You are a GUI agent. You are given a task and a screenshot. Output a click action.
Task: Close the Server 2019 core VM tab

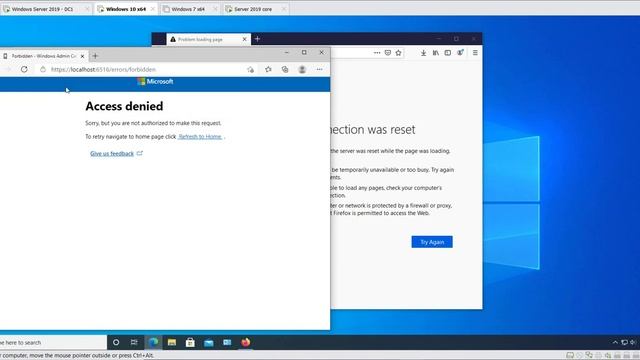pyautogui.click(x=284, y=9)
